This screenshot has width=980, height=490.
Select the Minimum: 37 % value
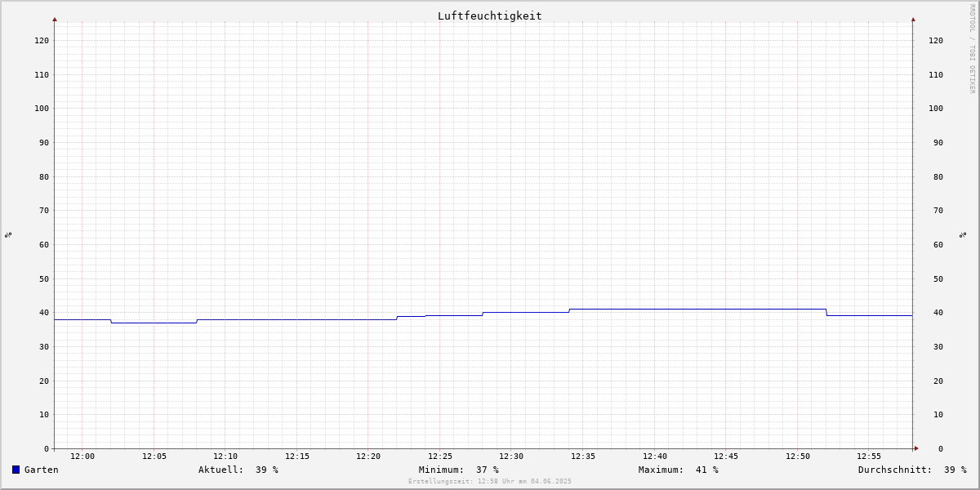[459, 470]
